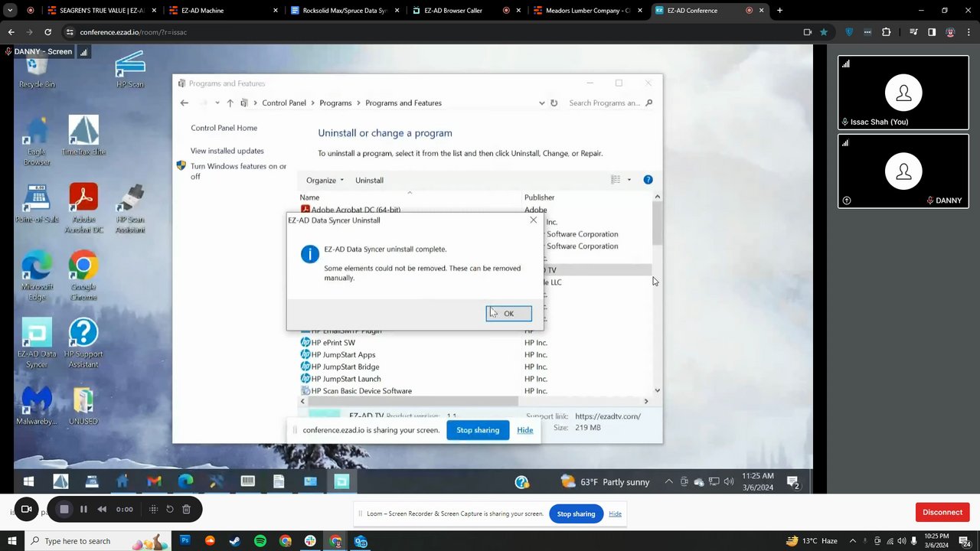The height and width of the screenshot is (551, 980).
Task: Click the shared screen's Windows Start button
Action: pos(28,481)
